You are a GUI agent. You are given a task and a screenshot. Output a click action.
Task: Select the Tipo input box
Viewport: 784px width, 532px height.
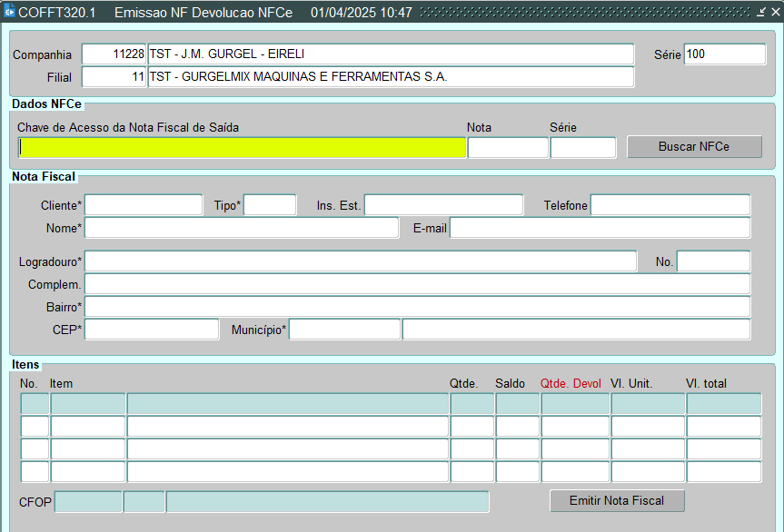[x=270, y=205]
